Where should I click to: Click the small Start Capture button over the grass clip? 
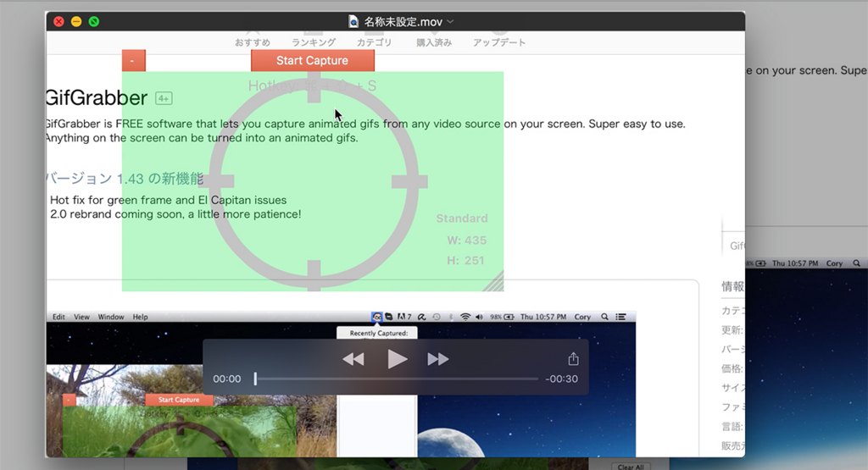[x=179, y=400]
